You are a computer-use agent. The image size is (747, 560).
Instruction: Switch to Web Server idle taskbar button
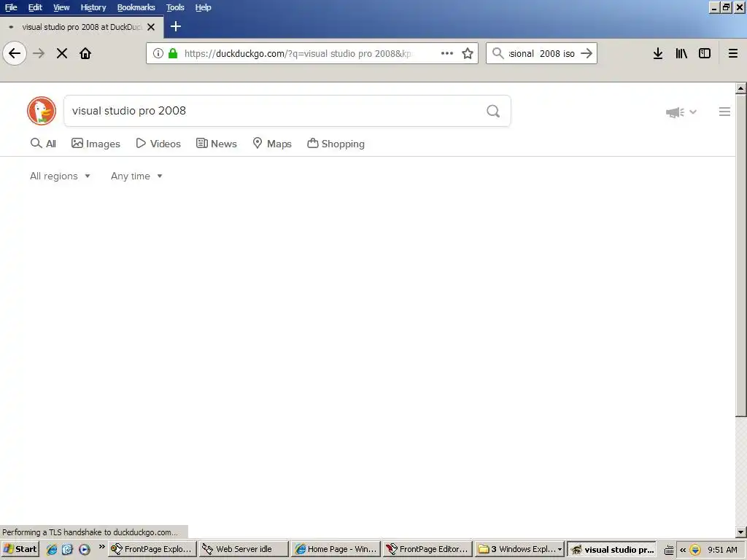pyautogui.click(x=244, y=549)
